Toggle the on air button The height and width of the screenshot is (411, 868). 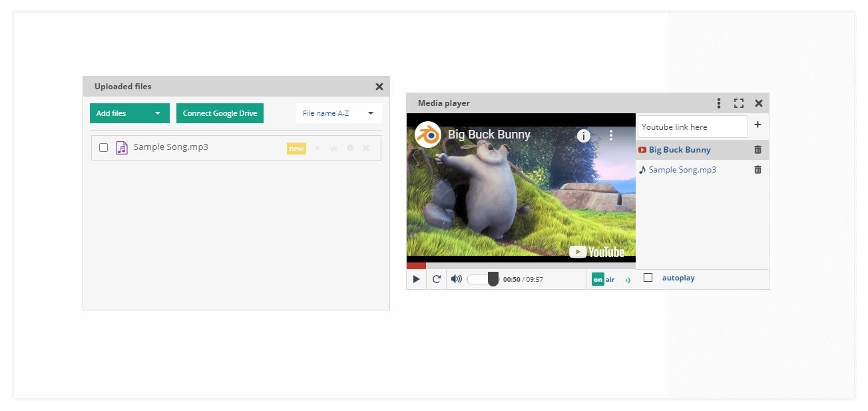pos(603,280)
